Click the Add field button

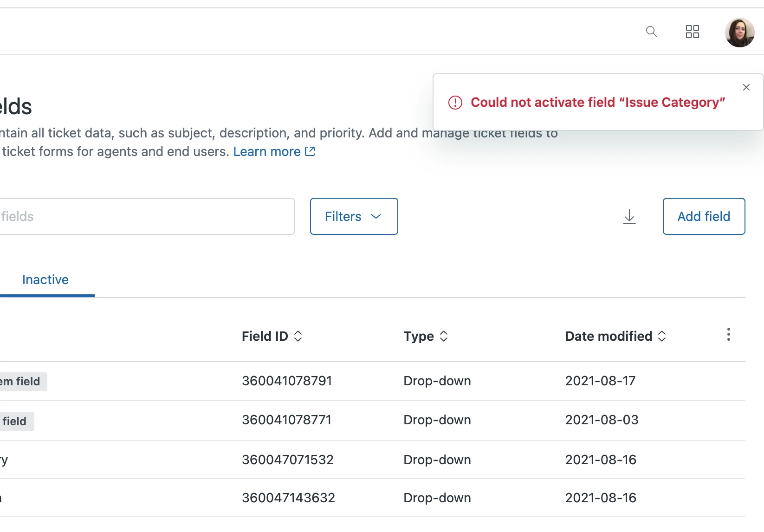[x=704, y=216]
